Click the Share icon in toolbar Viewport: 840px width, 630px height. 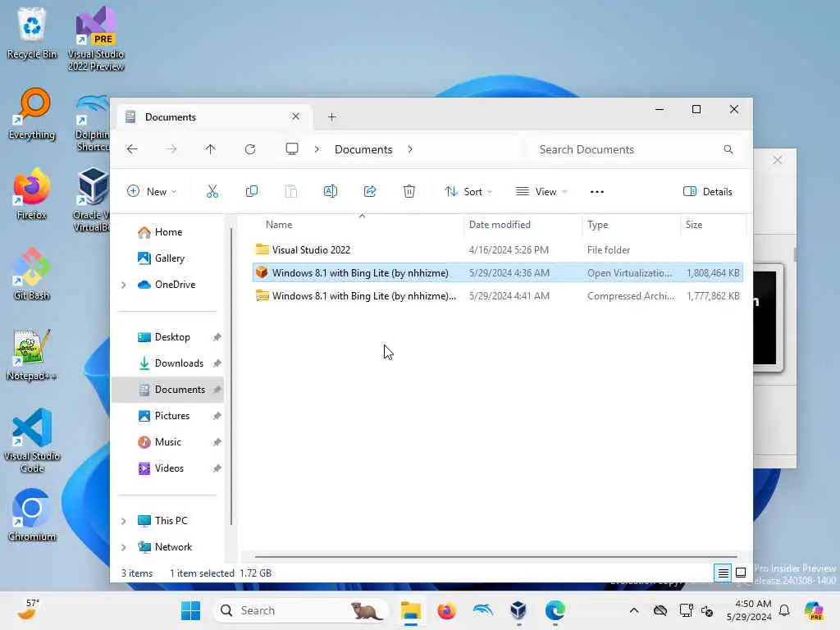[x=370, y=191]
